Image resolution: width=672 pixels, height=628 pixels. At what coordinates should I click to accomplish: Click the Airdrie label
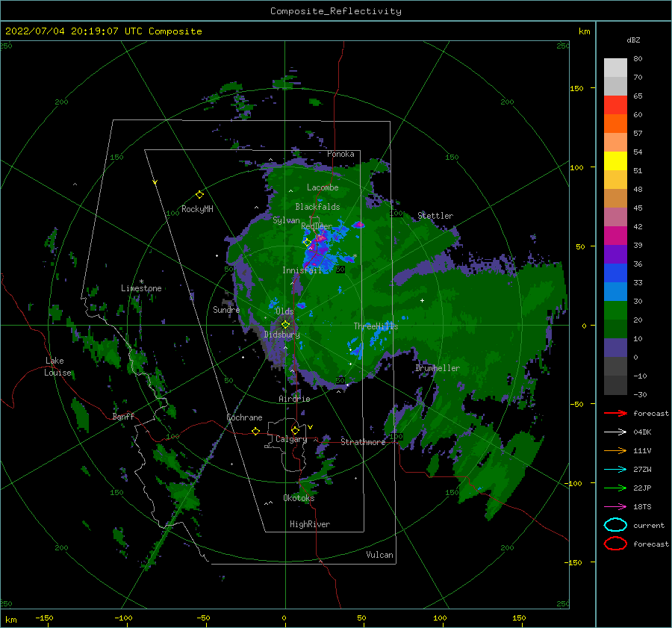click(x=294, y=399)
